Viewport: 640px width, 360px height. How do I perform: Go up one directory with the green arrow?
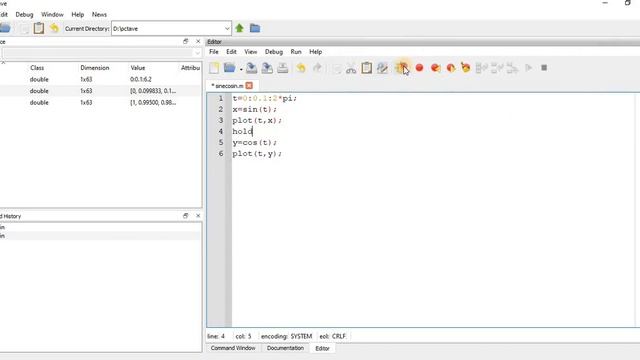tap(240, 28)
